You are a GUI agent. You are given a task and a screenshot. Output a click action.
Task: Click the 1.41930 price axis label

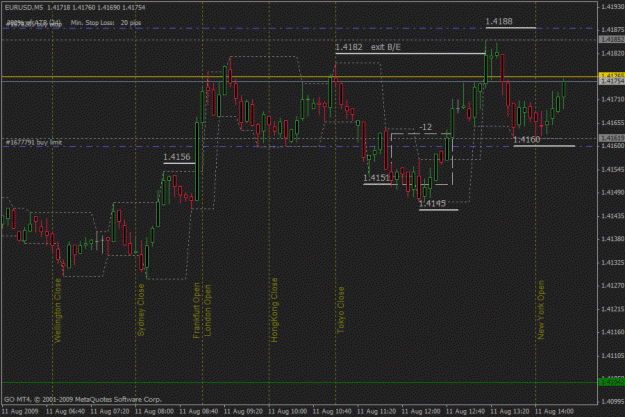(613, 7)
